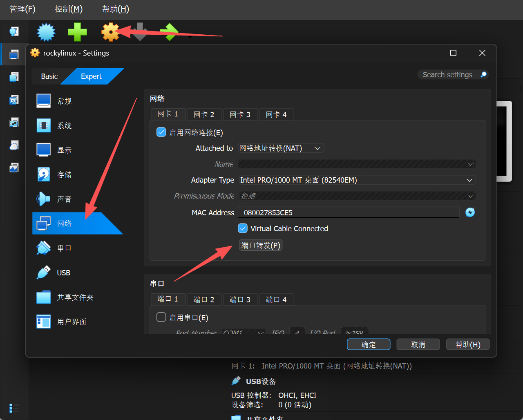Click the green plus Add machine icon
The image size is (523, 420).
pyautogui.click(x=77, y=32)
